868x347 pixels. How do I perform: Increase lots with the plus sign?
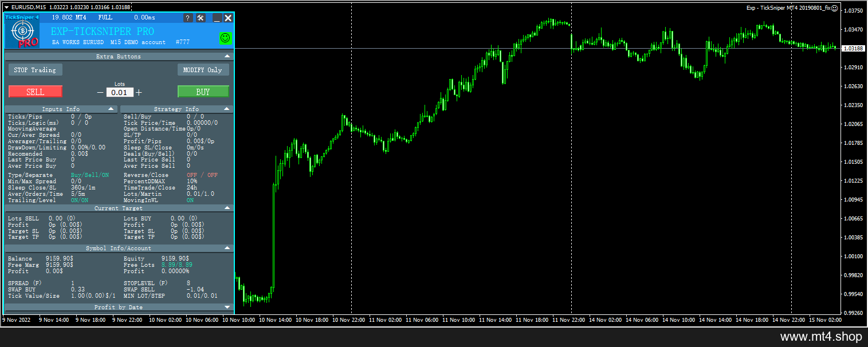tap(139, 92)
